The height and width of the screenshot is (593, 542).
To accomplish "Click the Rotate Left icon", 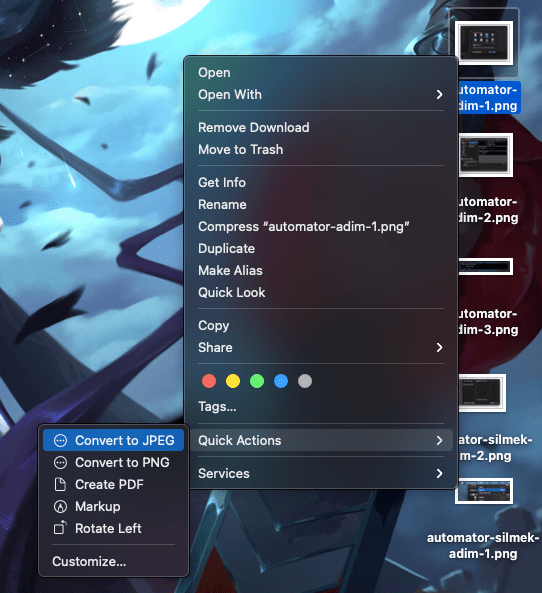I will [61, 528].
